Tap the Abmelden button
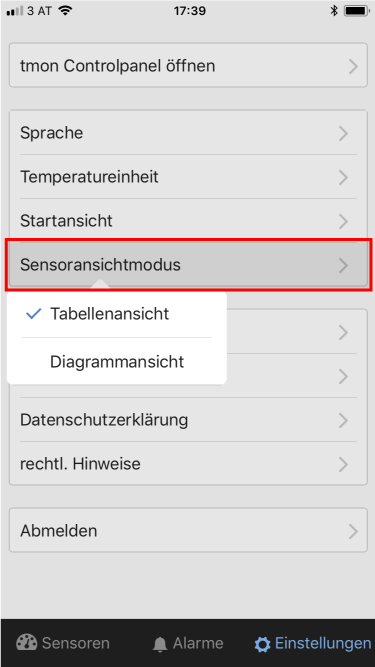 [x=188, y=530]
